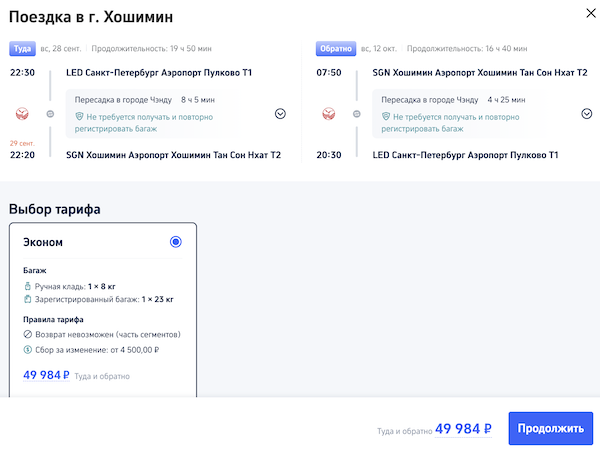Click the hand luggage icon under Багаж
This screenshot has height=449, width=600.
coord(27,285)
